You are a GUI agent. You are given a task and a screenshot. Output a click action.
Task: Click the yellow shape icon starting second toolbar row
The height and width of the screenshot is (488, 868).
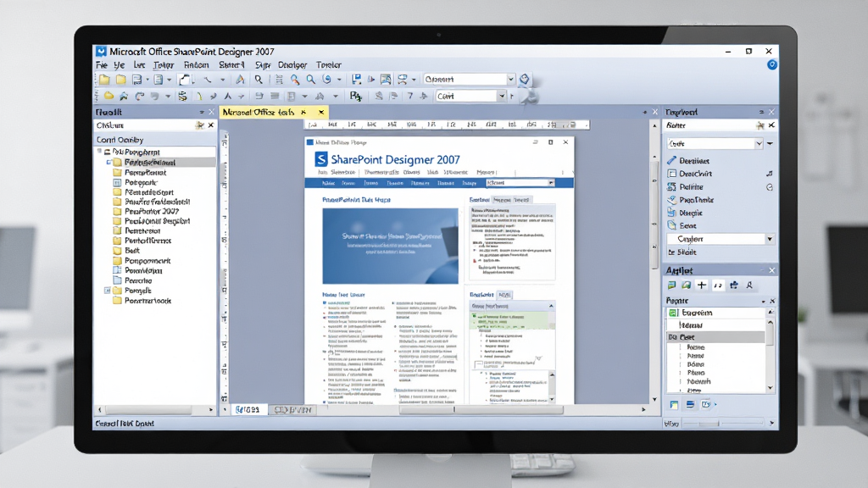coord(108,97)
